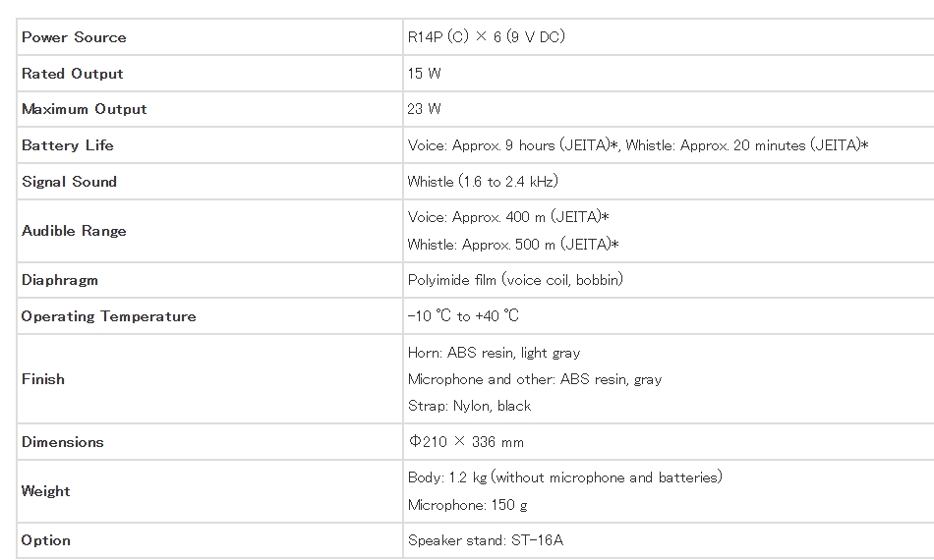
Task: Click the Microphone 150 g weight line
Action: 468,505
